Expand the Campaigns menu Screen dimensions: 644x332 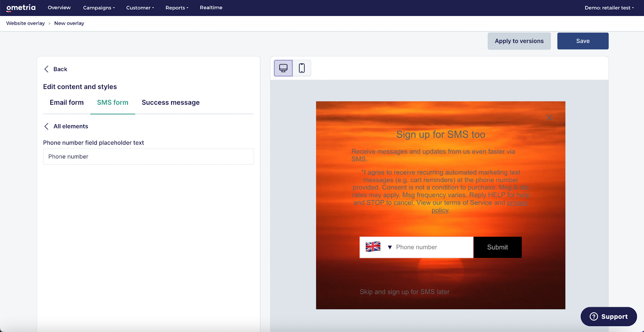pyautogui.click(x=99, y=8)
